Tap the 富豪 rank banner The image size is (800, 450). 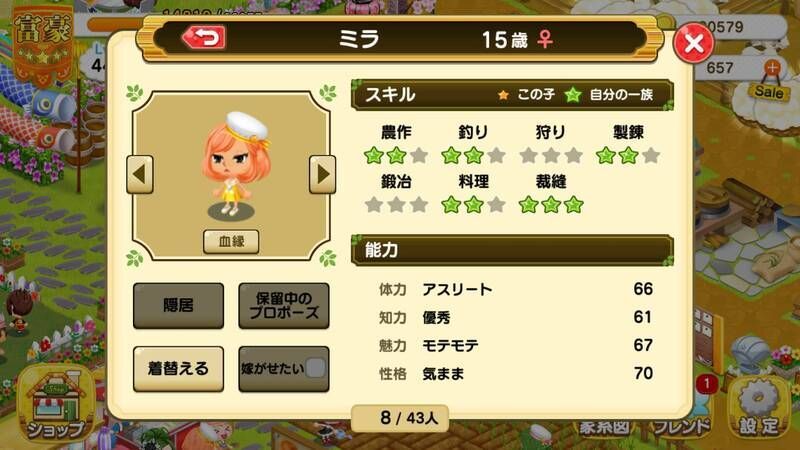point(43,43)
